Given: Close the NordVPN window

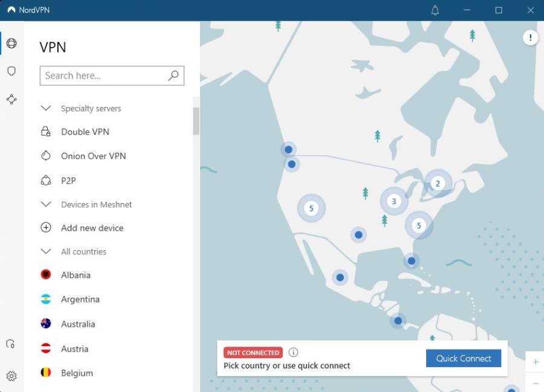Looking at the screenshot, I should 531,10.
